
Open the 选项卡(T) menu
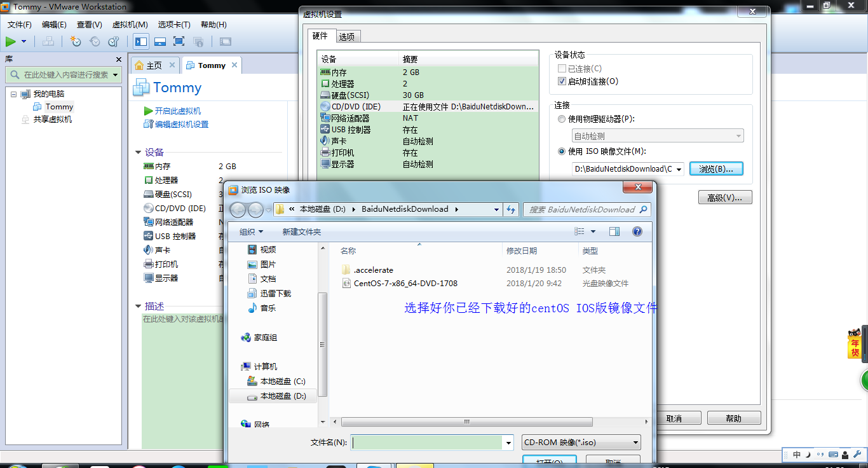pyautogui.click(x=174, y=25)
